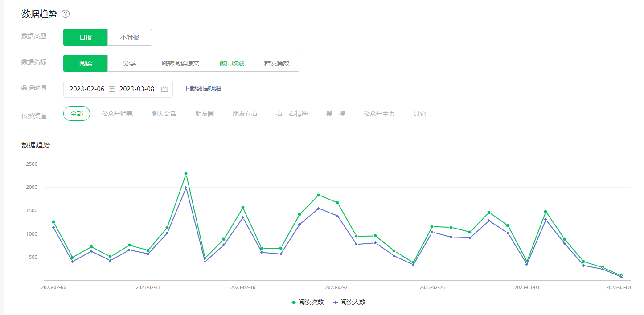
Task: Click the 2023-02-16 axis label
Action: coord(243,287)
